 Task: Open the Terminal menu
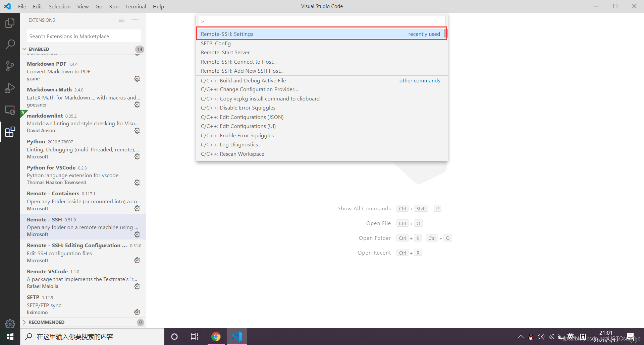click(x=136, y=6)
